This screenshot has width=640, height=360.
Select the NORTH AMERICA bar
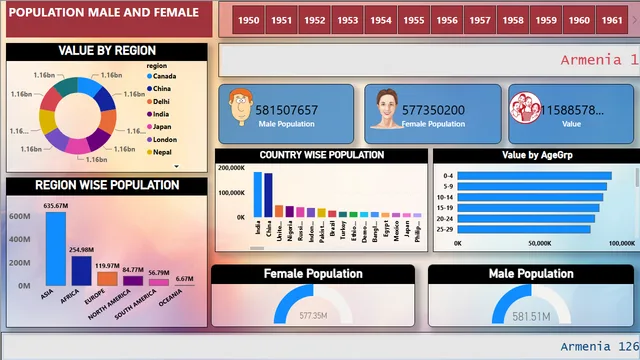click(x=133, y=281)
